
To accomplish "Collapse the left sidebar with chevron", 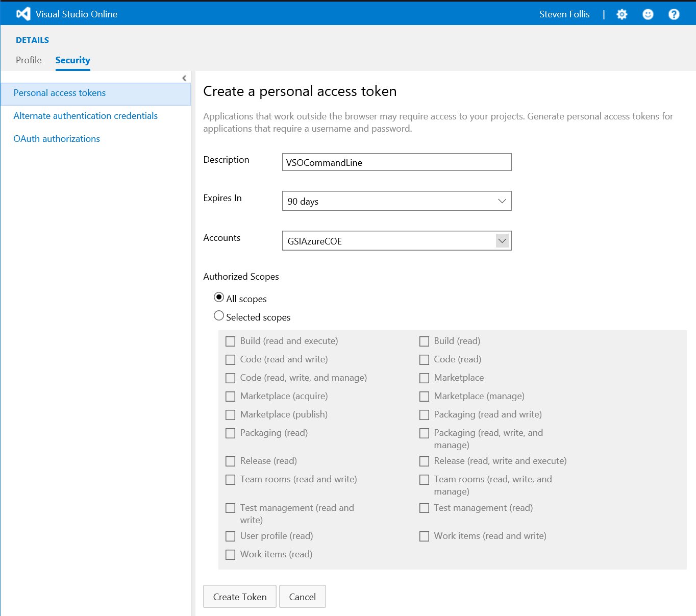I will 184,78.
